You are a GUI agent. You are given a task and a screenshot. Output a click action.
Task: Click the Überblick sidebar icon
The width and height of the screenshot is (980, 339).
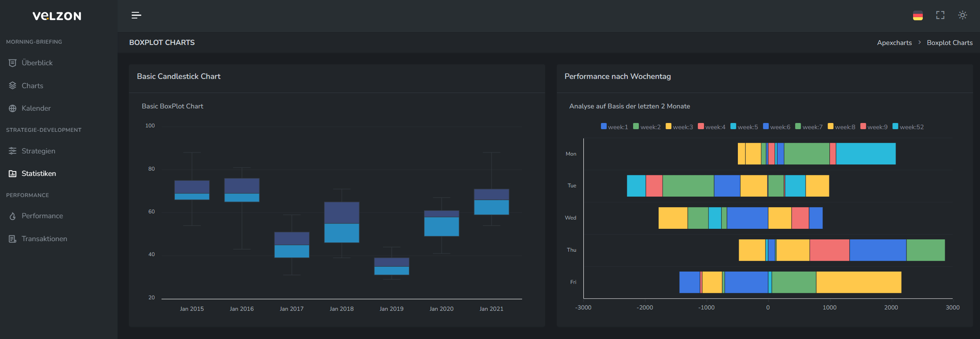(12, 63)
